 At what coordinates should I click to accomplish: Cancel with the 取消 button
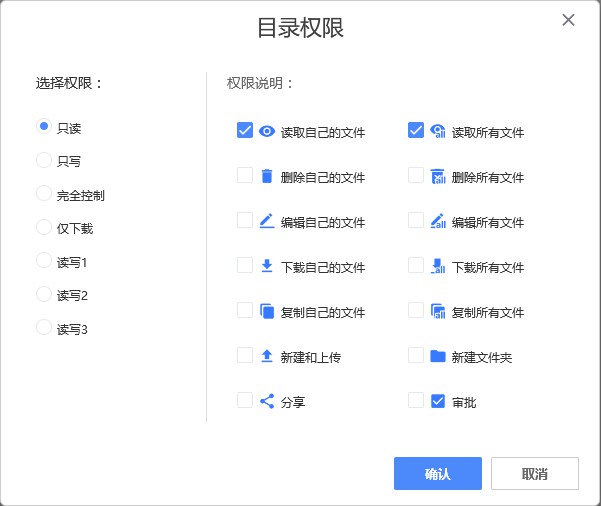tap(535, 473)
